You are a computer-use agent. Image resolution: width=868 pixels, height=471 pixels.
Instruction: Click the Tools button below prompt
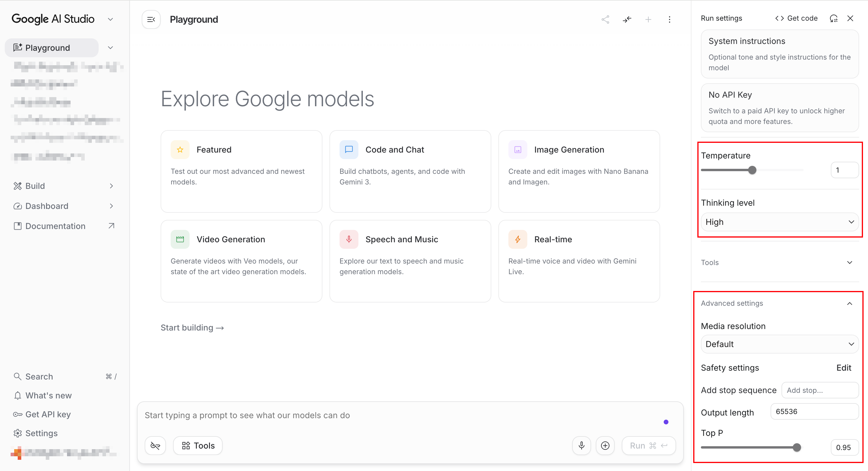click(x=198, y=446)
